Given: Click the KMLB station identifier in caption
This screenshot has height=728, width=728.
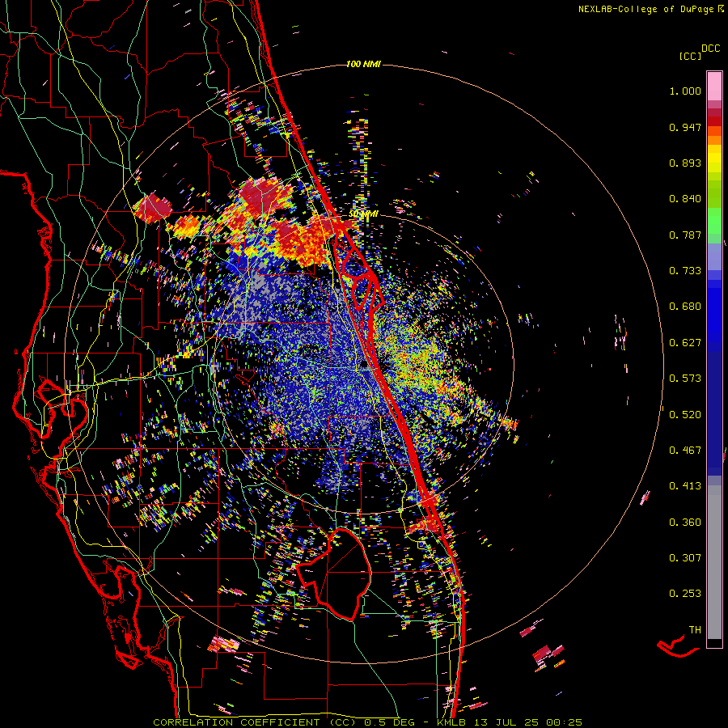Looking at the screenshot, I should click(451, 722).
